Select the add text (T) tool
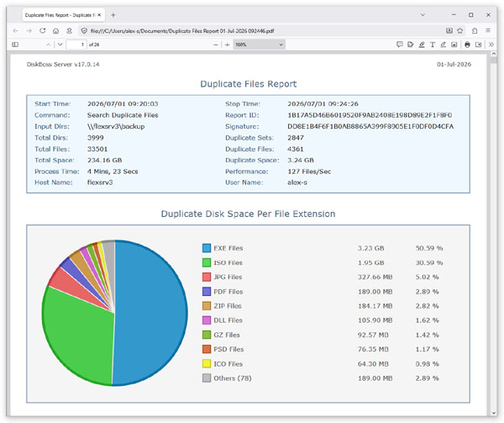504x423 pixels. 433,45
